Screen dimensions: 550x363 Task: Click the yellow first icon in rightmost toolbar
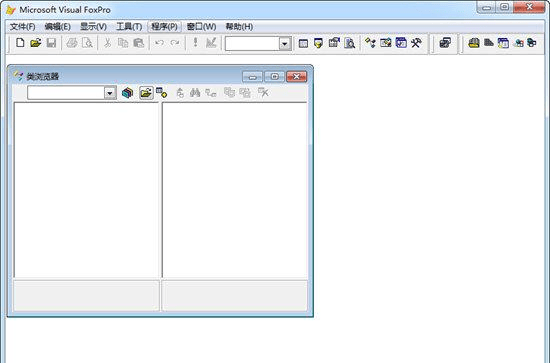pos(474,43)
